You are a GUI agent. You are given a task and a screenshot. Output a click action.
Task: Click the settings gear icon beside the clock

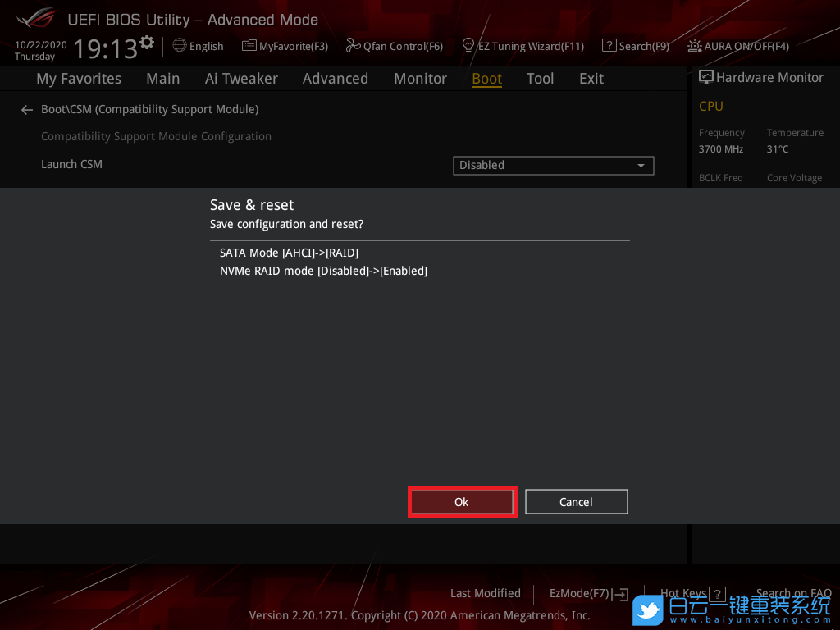pyautogui.click(x=147, y=42)
